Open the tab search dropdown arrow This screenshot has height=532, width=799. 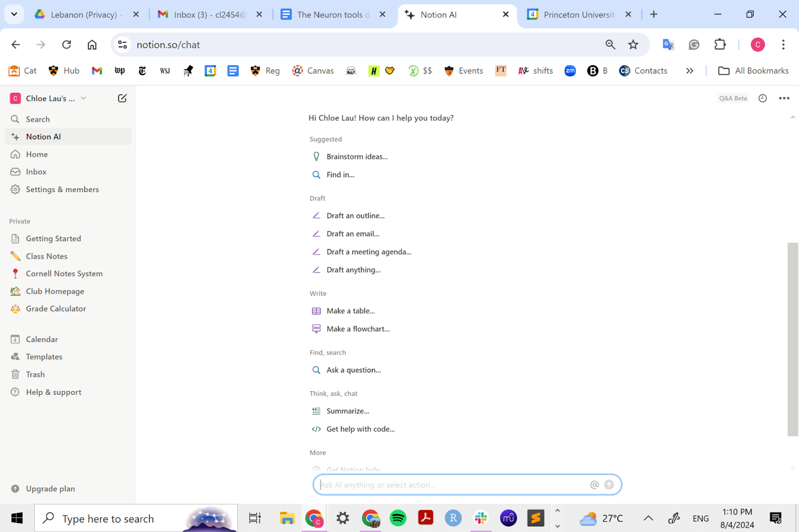point(14,14)
